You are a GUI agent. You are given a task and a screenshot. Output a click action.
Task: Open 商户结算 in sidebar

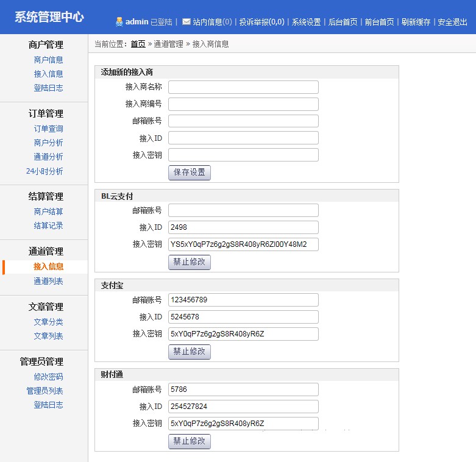tap(48, 211)
